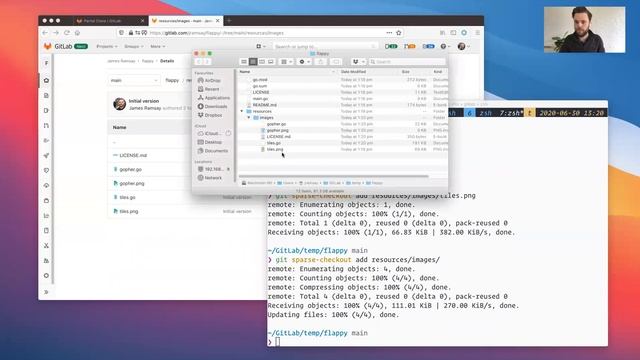Click the Finder search field
Image resolution: width=640 pixels, height=360 pixels.
407,62
